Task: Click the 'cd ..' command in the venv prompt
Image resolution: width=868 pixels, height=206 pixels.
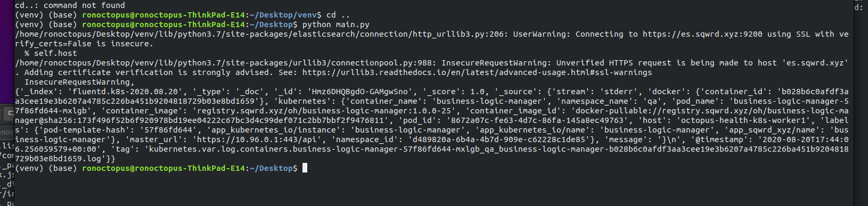Action: point(338,15)
